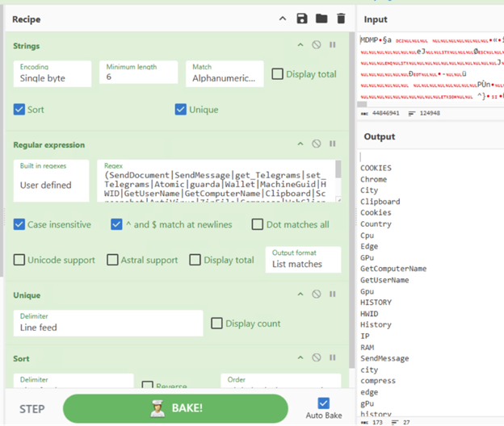The width and height of the screenshot is (504, 426).
Task: Open Output format dropdown set to List matches
Action: pos(303,260)
